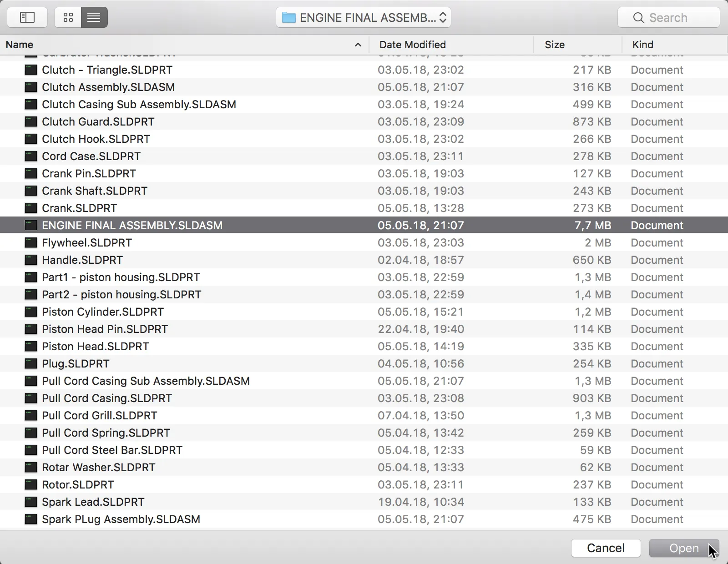This screenshot has height=564, width=728.
Task: Select Piston Cylinder.SLDPRT file icon
Action: (30, 312)
